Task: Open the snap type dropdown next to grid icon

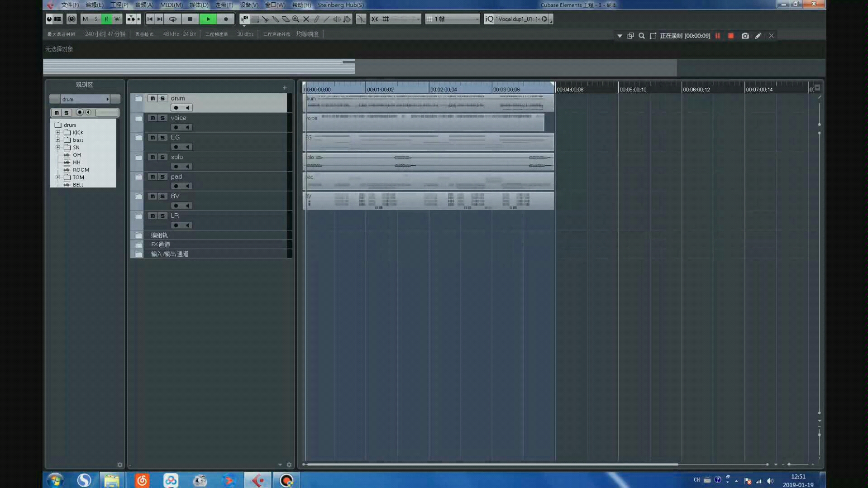Action: coord(405,19)
